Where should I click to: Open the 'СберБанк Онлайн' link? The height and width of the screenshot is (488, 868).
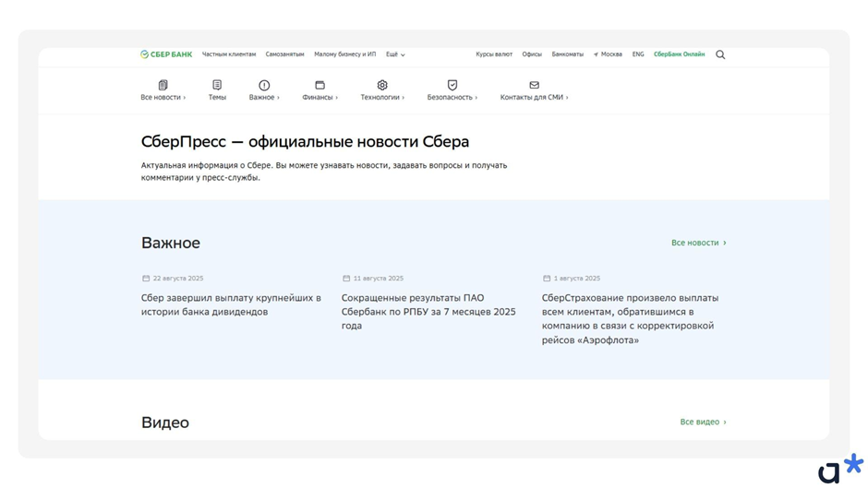pos(679,54)
